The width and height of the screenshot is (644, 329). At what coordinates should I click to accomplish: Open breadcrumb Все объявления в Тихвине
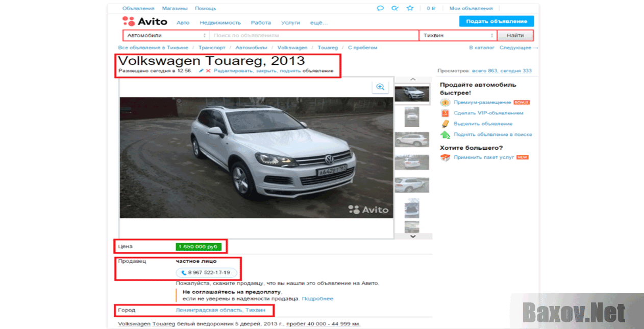click(153, 48)
